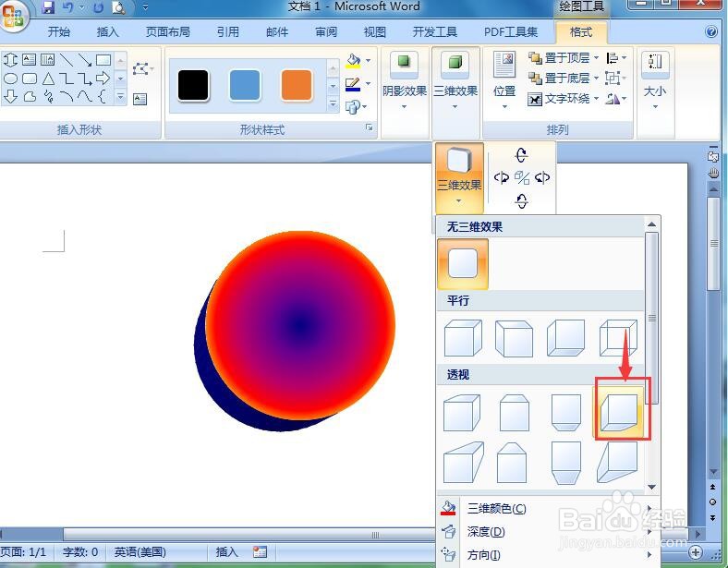Open the 位置 position dropdown
This screenshot has width=728, height=568.
(x=504, y=80)
